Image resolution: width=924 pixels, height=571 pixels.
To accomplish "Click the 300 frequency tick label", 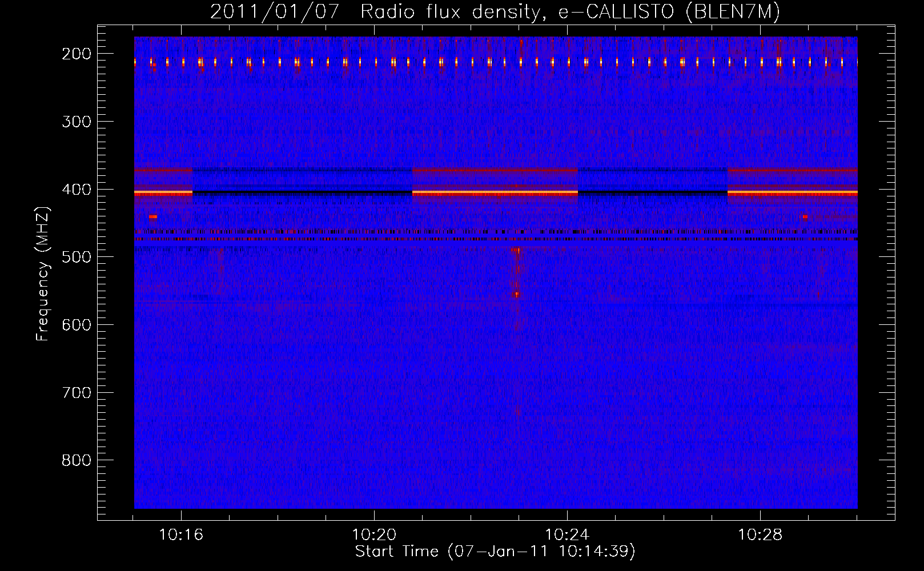I will [x=77, y=122].
